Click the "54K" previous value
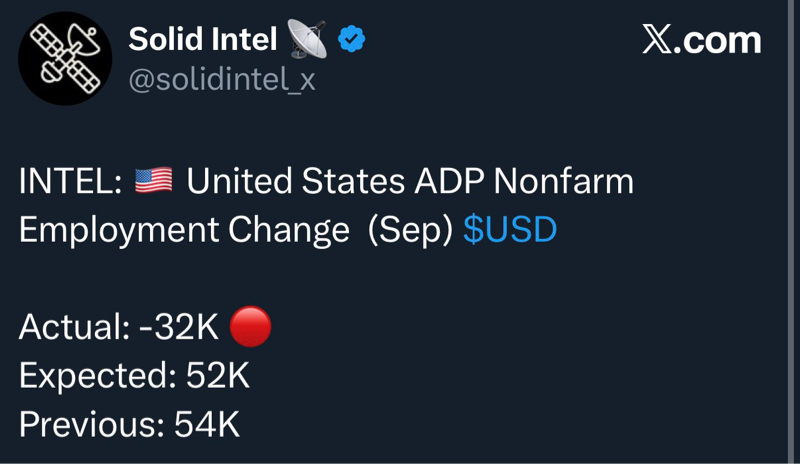This screenshot has width=800, height=464. (x=207, y=424)
